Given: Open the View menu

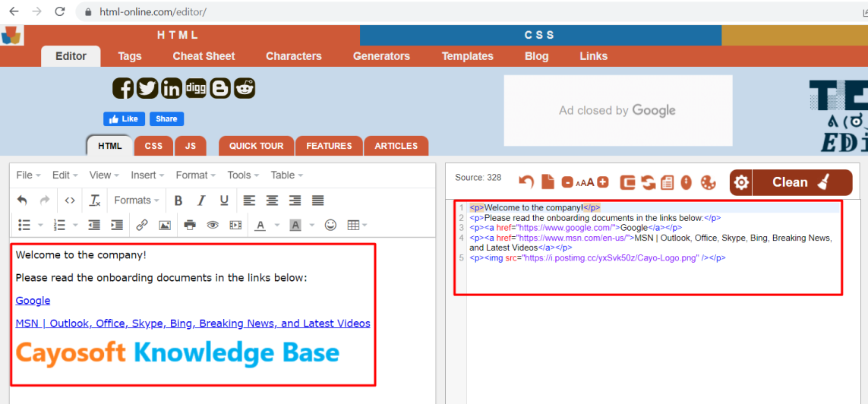Looking at the screenshot, I should [104, 175].
